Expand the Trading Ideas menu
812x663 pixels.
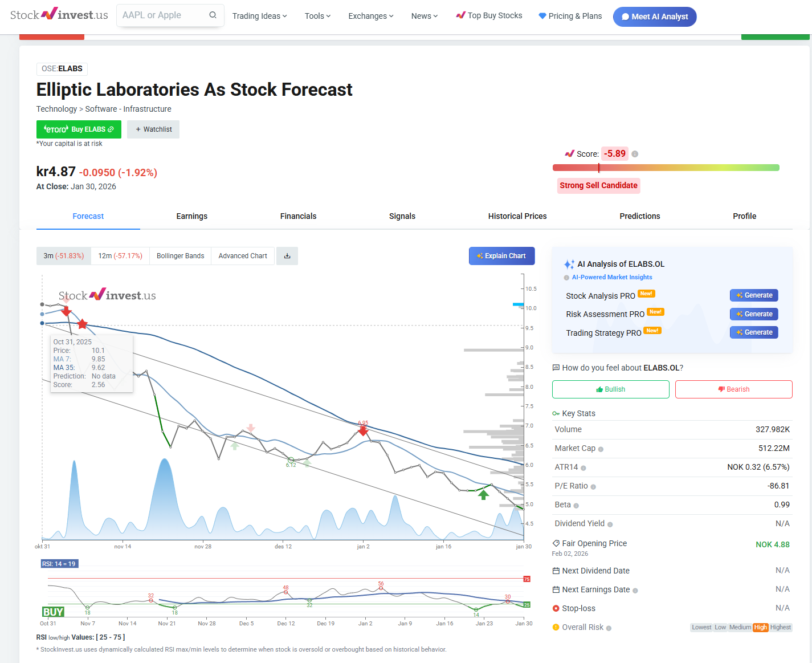pyautogui.click(x=259, y=16)
